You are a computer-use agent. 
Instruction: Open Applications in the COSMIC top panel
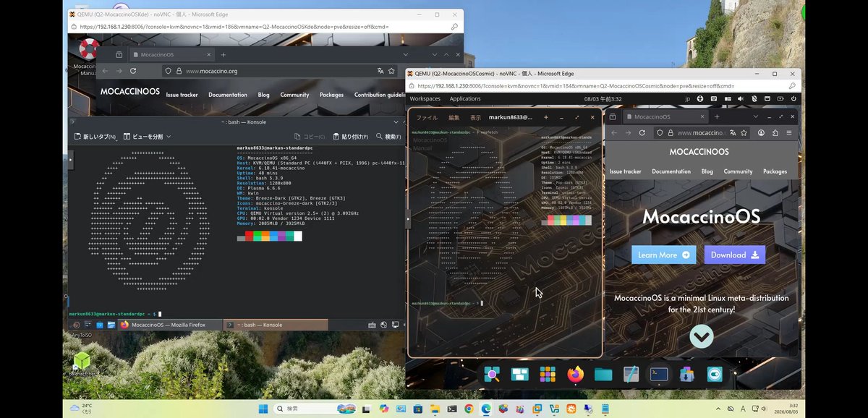465,98
